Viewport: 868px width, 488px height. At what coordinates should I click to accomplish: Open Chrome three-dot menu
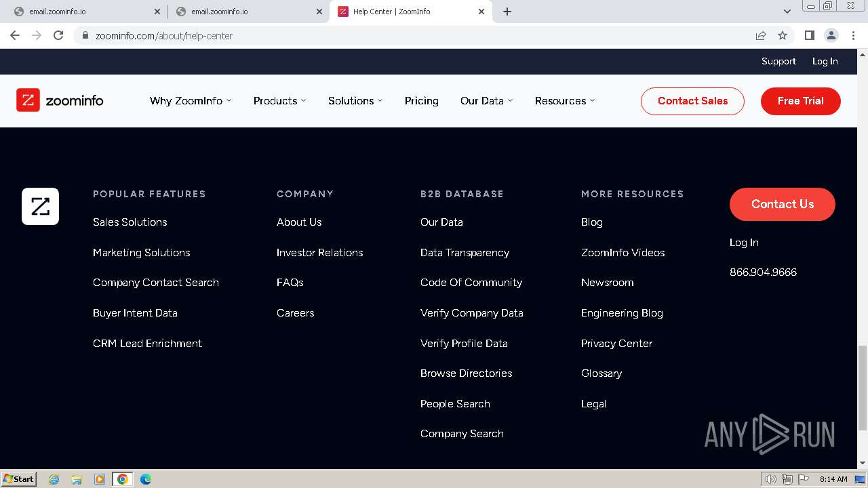pyautogui.click(x=853, y=35)
